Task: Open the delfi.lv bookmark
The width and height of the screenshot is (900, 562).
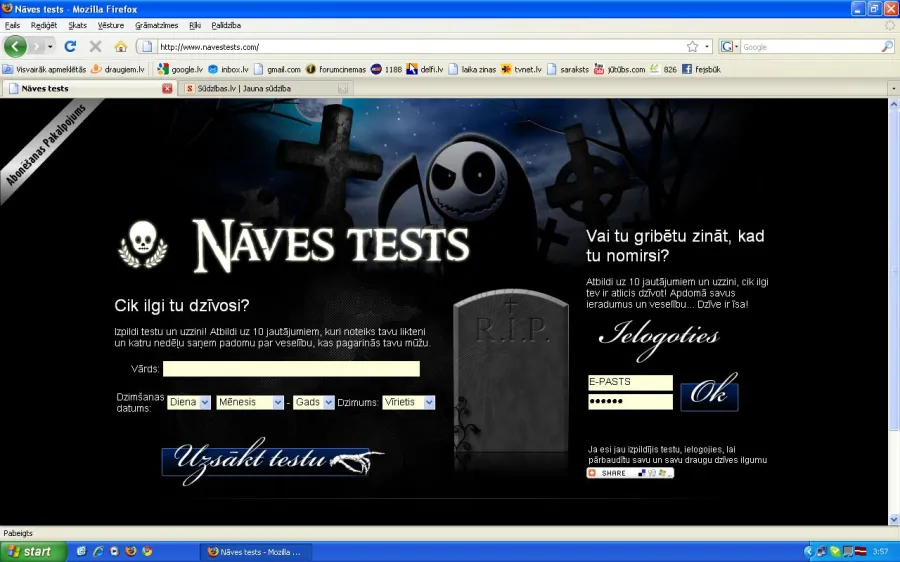Action: point(425,69)
